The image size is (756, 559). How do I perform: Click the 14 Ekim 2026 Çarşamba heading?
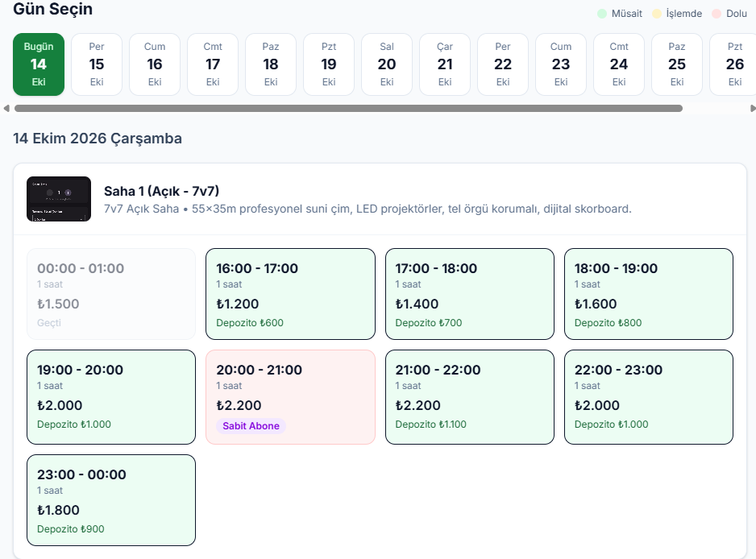[x=98, y=139]
